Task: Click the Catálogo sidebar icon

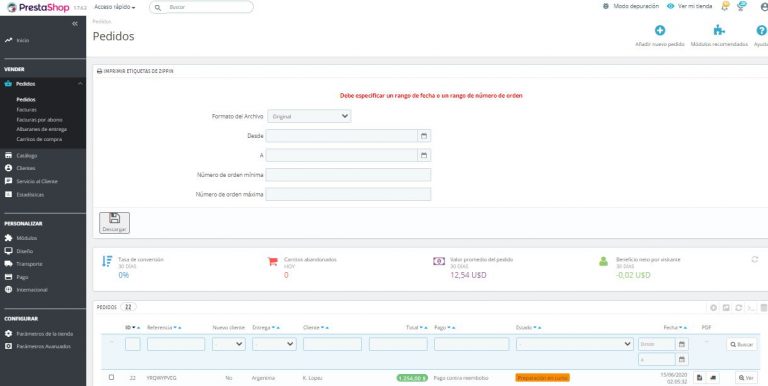Action: coord(8,155)
